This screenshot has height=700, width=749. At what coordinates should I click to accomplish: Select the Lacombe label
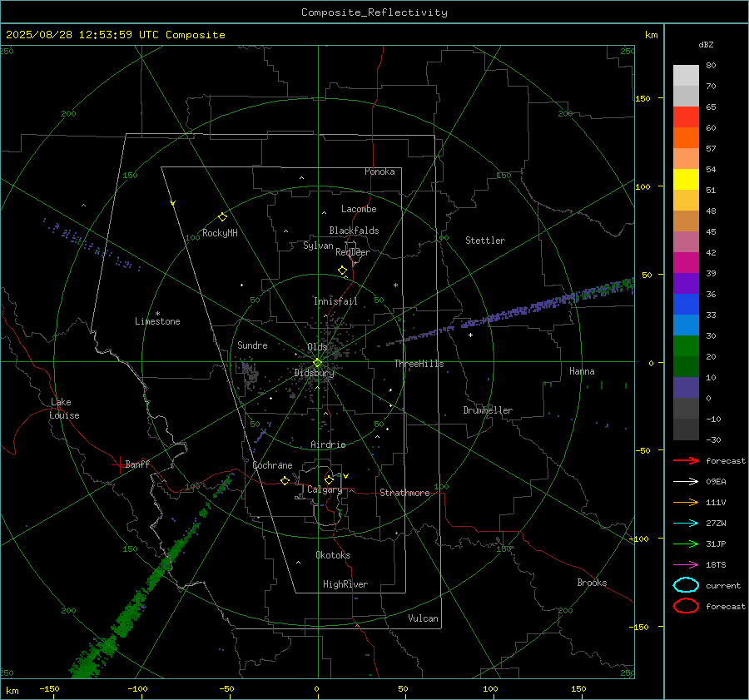pos(359,209)
